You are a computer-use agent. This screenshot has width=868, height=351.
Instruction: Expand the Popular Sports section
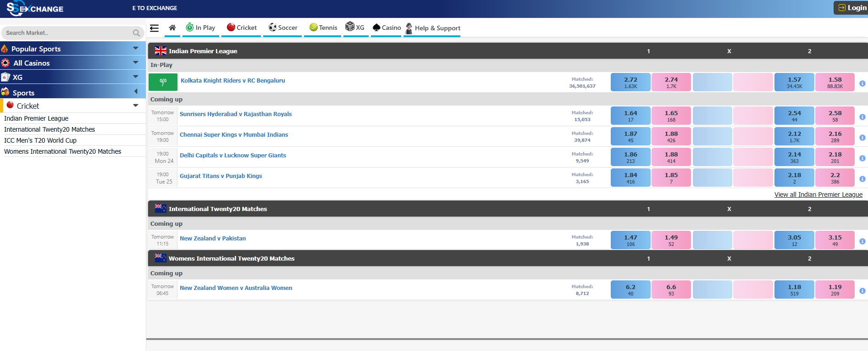(135, 49)
